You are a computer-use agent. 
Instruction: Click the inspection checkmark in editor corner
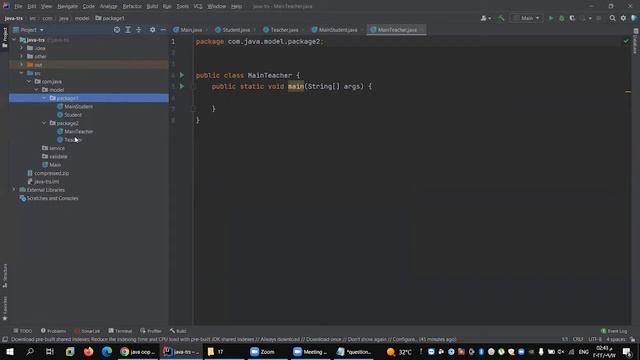tap(626, 41)
